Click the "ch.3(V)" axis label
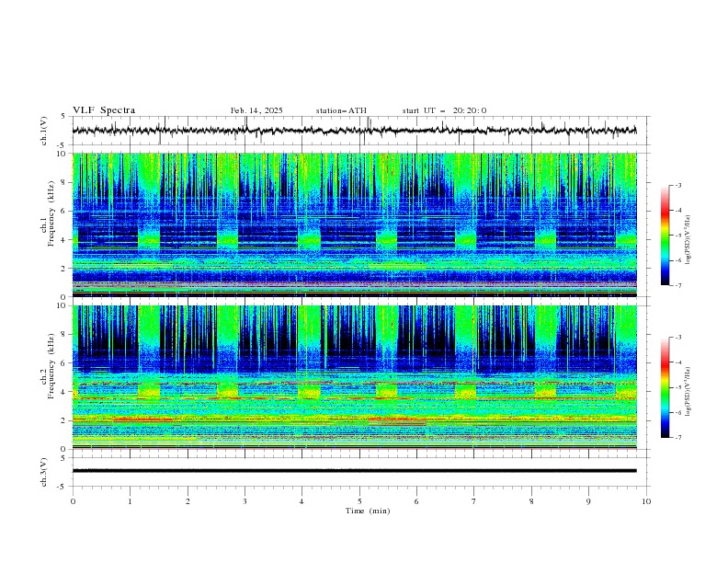 tap(44, 472)
